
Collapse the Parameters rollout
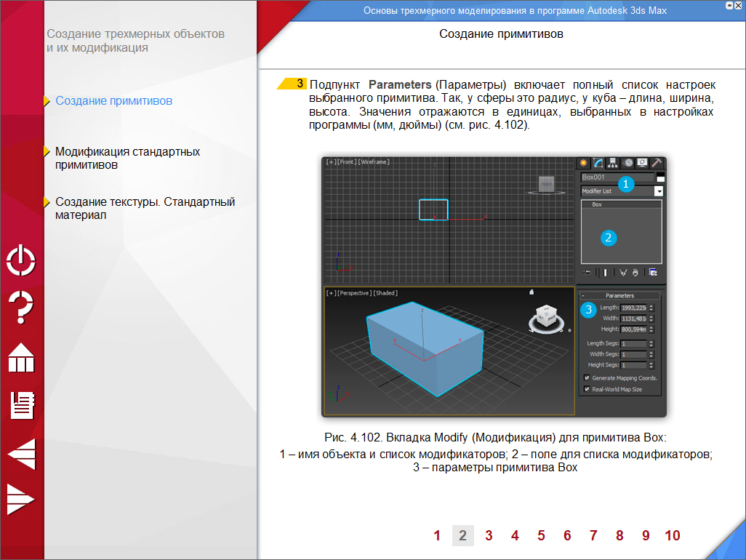coord(583,296)
